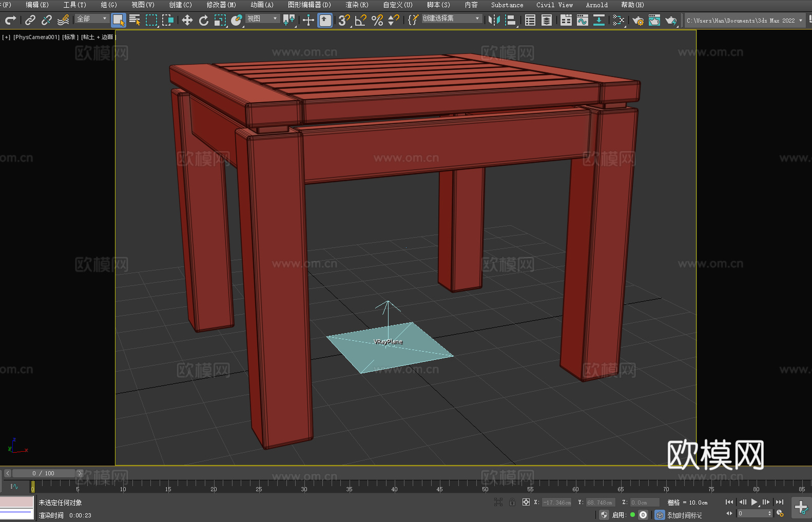
Task: Click the Redo arrow in main toolbar
Action: tap(10, 20)
